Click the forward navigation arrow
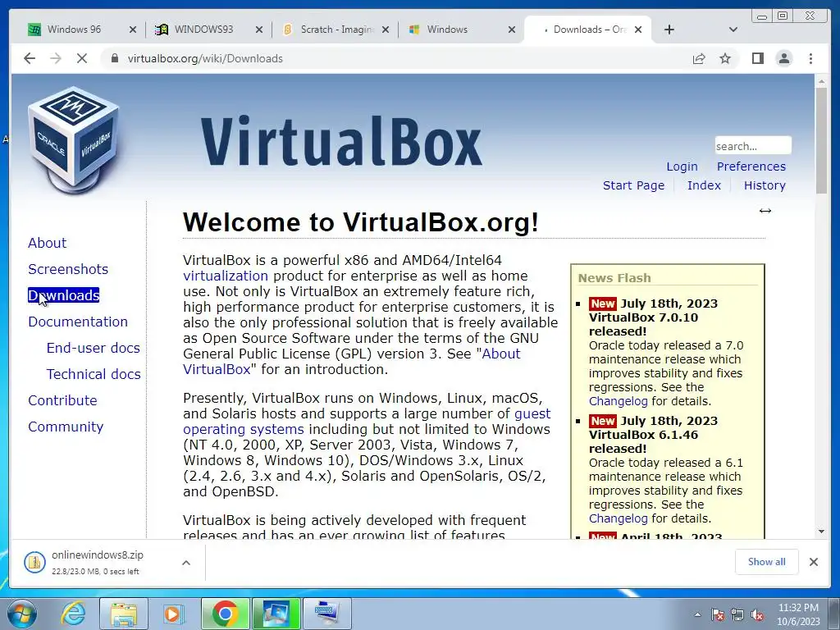The width and height of the screenshot is (840, 630). tap(56, 58)
